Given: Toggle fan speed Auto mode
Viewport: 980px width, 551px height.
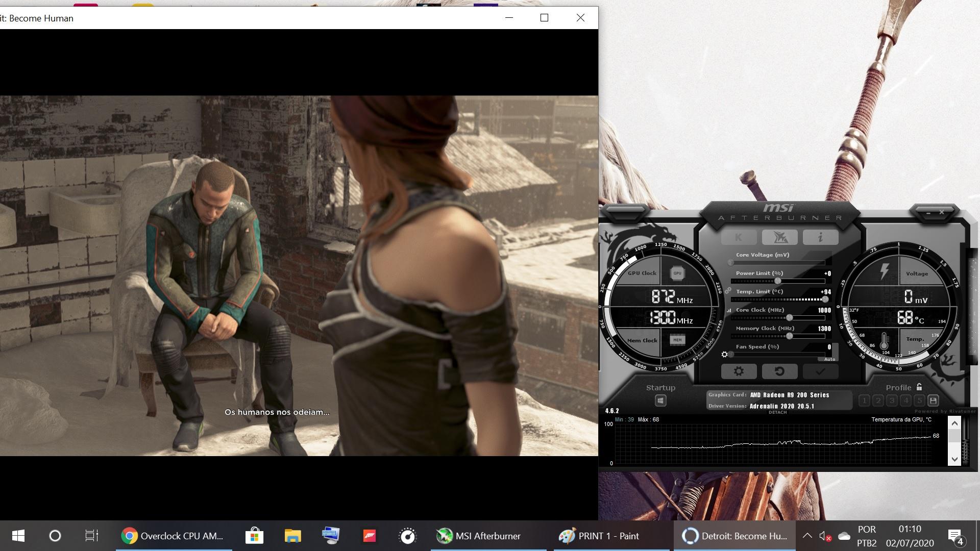Looking at the screenshot, I should coord(830,359).
